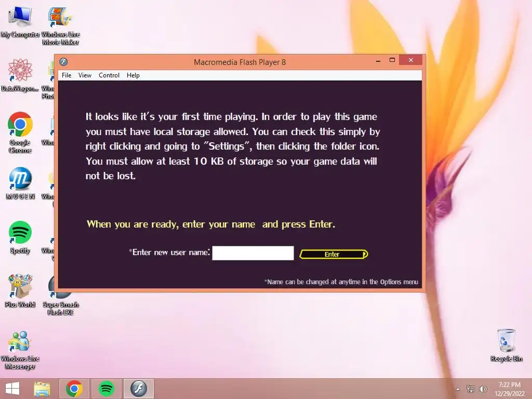Viewport: 532px width, 399px height.
Task: Close the Macromedia Flash Player window
Action: pyautogui.click(x=411, y=60)
